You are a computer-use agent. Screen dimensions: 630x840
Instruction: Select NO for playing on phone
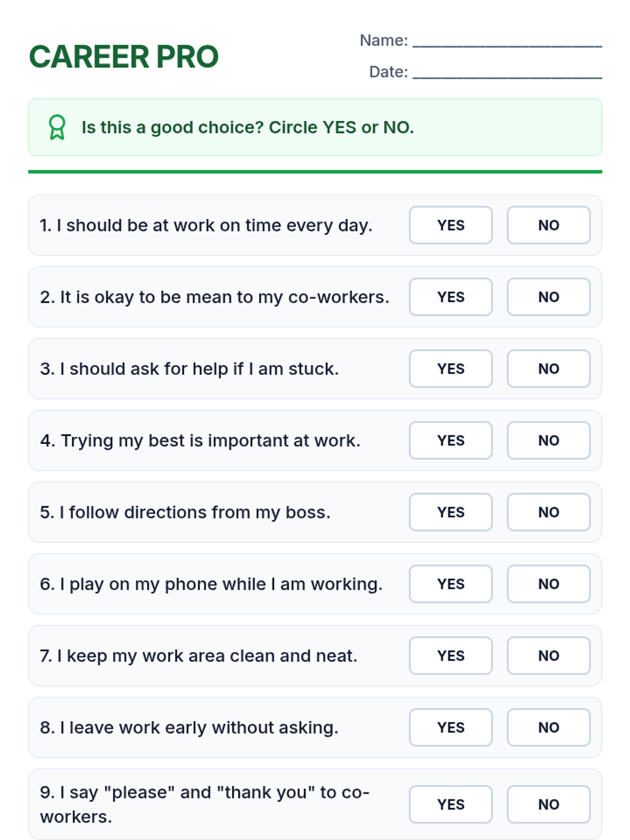[548, 584]
